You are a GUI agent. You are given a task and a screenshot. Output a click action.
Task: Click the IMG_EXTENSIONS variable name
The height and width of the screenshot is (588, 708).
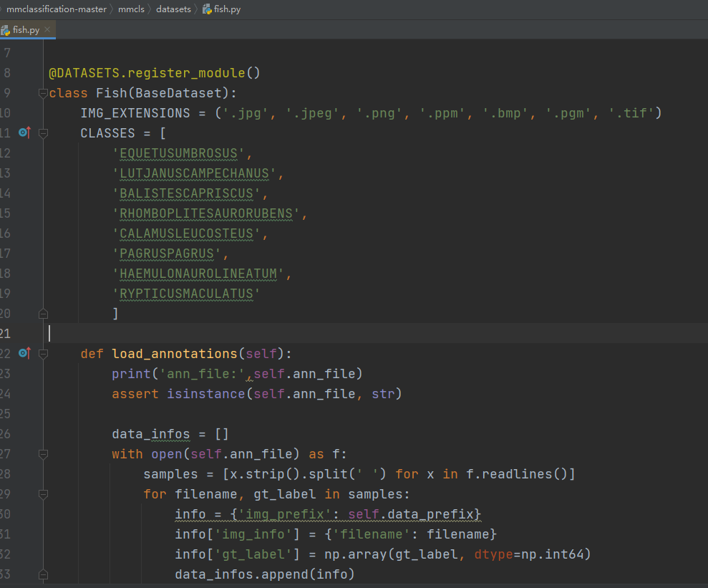click(x=135, y=113)
